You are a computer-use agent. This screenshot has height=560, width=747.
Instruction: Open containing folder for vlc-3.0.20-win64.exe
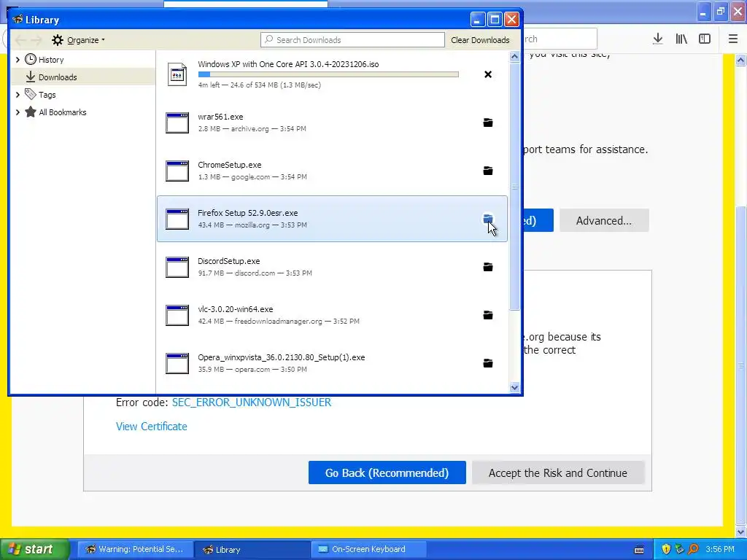pyautogui.click(x=488, y=315)
